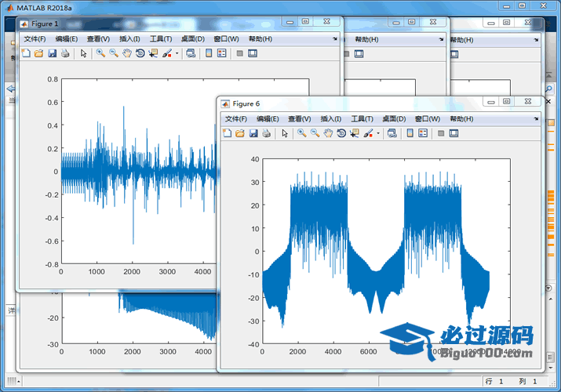Open 编辑(E) menu in Figure 6
The height and width of the screenshot is (392, 561).
point(268,119)
